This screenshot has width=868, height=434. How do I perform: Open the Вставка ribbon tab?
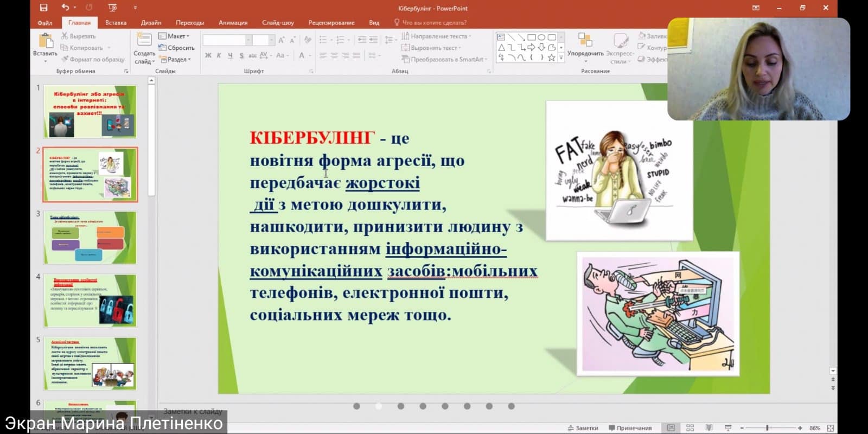pos(116,23)
